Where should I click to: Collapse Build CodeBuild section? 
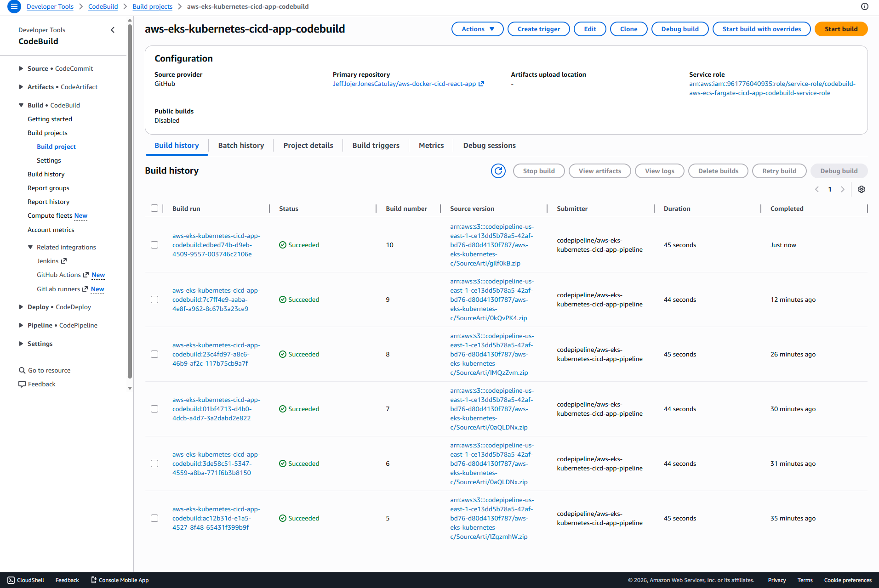(21, 105)
